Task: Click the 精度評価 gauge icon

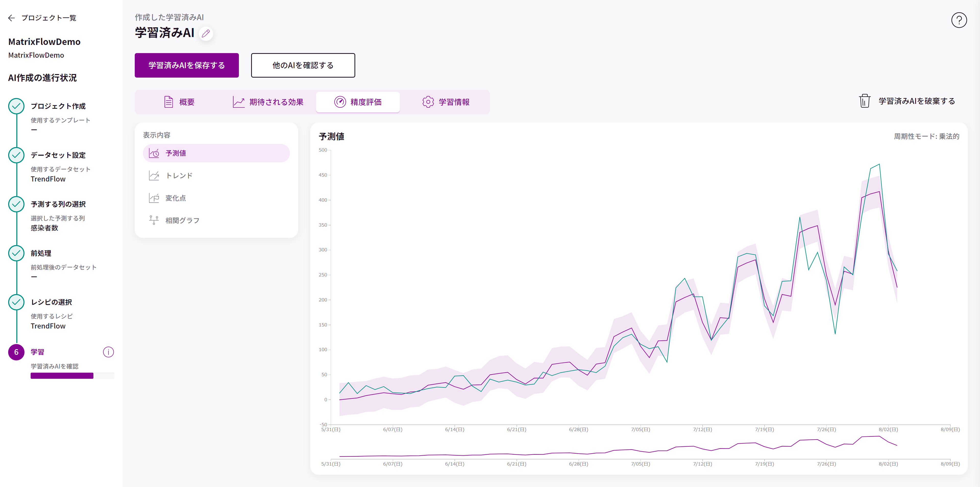Action: (x=340, y=102)
